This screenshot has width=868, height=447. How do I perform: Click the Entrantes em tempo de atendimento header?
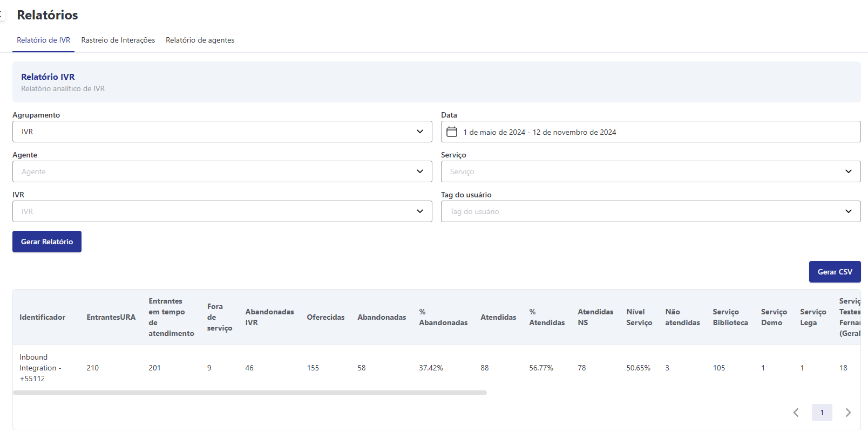(x=171, y=317)
